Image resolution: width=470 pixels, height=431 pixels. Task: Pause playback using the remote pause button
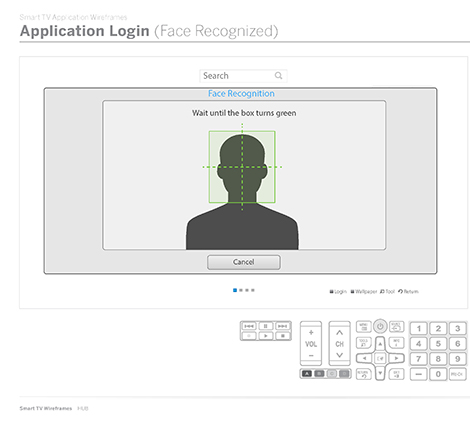click(266, 326)
